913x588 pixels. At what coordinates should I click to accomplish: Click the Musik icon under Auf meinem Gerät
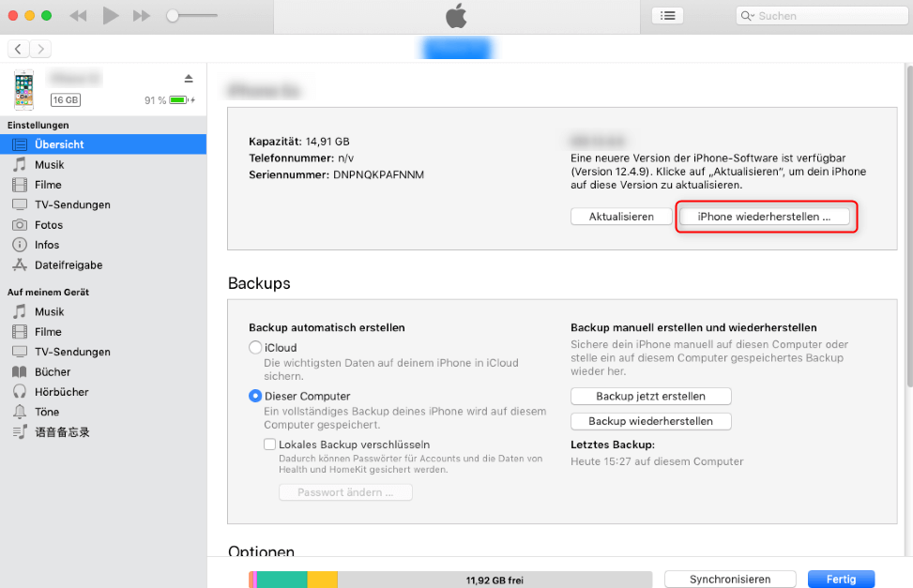20,311
